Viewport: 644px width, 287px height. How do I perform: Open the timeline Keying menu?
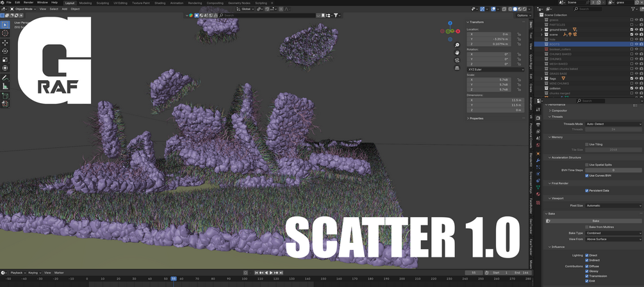click(34, 273)
